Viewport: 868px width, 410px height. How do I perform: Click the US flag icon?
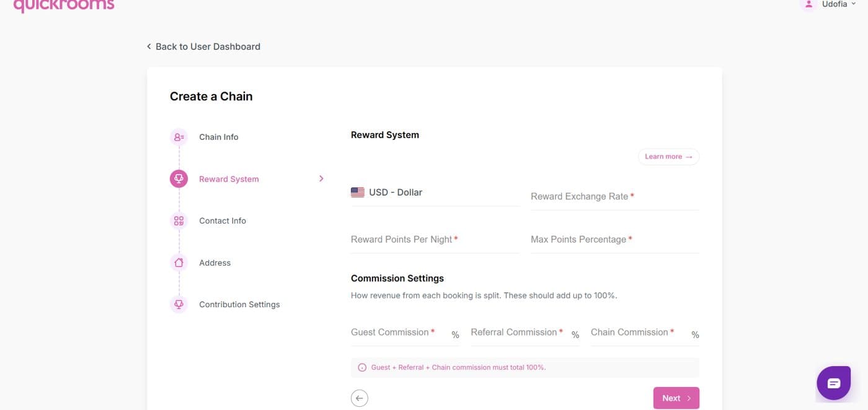tap(358, 193)
